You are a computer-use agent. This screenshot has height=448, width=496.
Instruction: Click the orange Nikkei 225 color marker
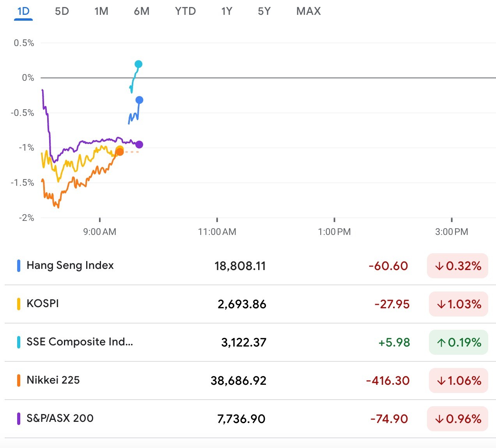(18, 380)
